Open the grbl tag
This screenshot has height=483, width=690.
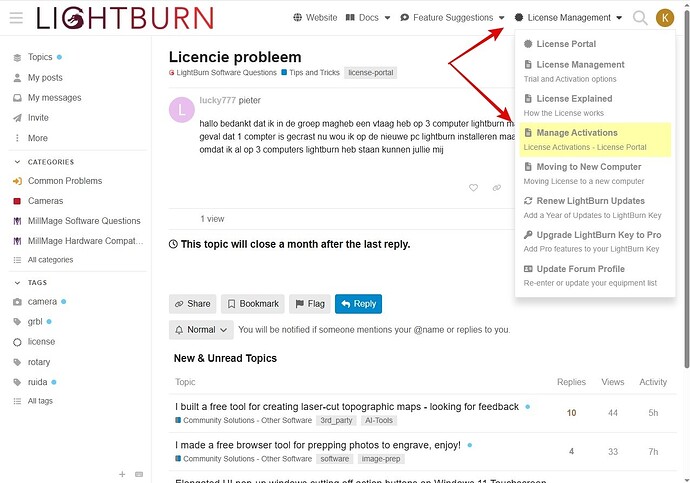(35, 322)
